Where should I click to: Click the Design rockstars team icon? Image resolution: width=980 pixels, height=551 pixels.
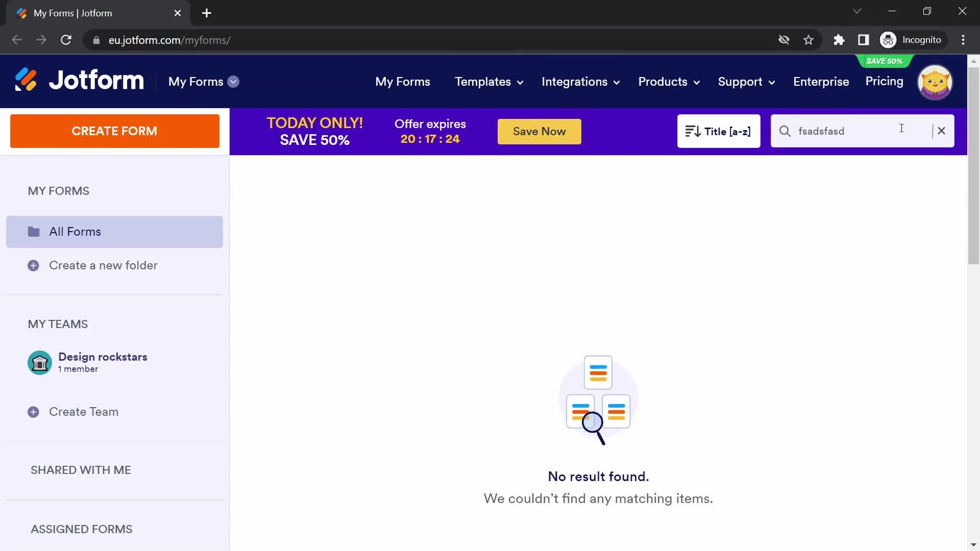point(40,362)
